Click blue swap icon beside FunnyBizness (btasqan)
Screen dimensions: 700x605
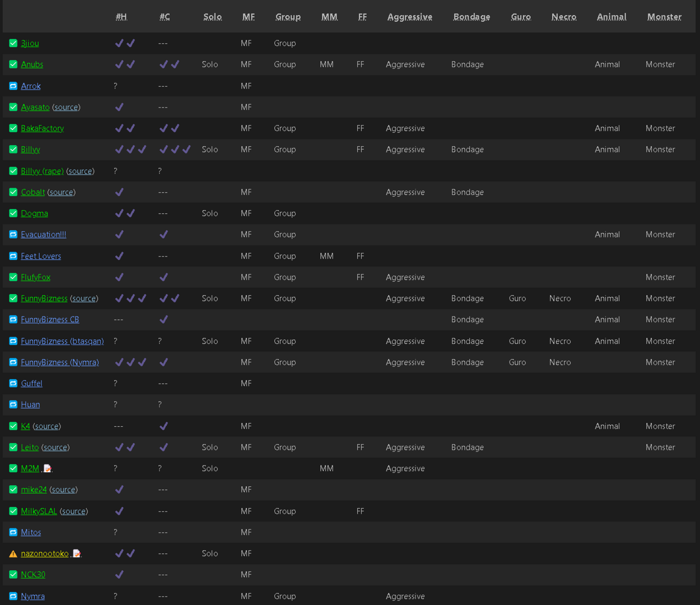coord(13,341)
